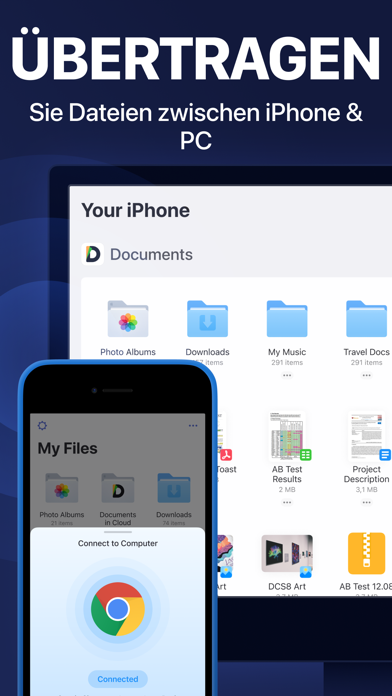Image resolution: width=392 pixels, height=696 pixels.
Task: Click the blue document badge on Project Description
Action: [385, 455]
